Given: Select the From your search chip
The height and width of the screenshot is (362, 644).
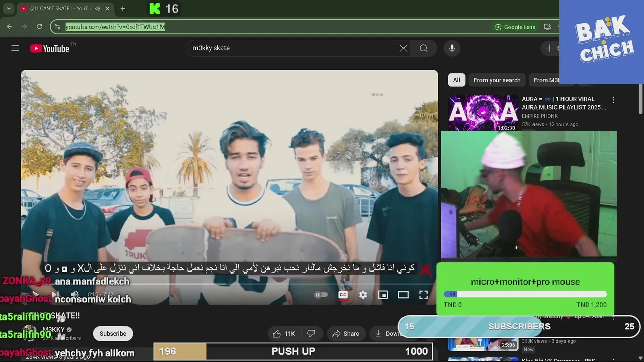Looking at the screenshot, I should pos(497,80).
